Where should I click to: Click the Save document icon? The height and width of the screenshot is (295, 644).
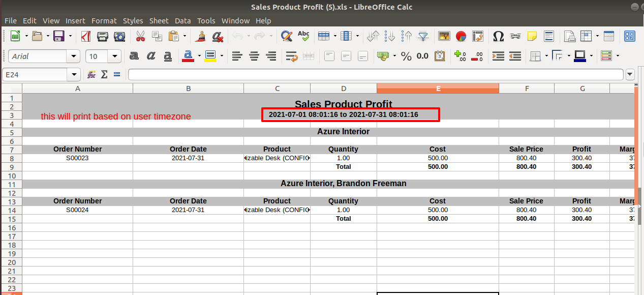[59, 36]
